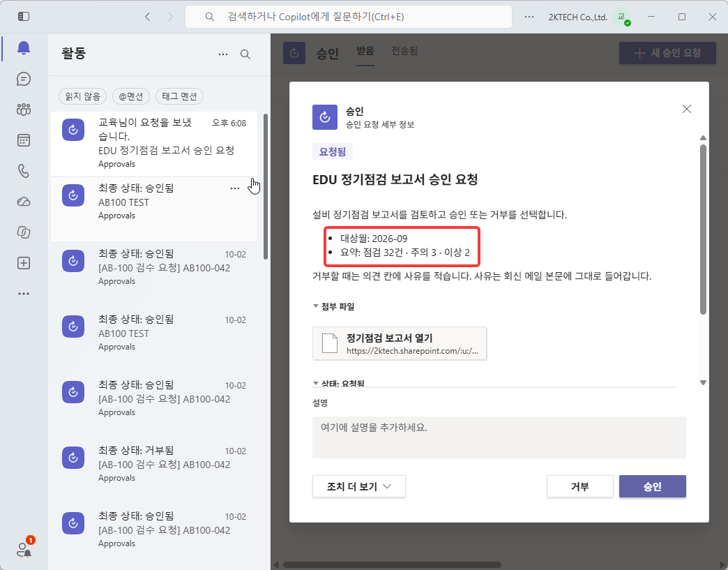This screenshot has height=570, width=728.
Task: Open Calls phone icon in sidebar
Action: click(x=24, y=171)
